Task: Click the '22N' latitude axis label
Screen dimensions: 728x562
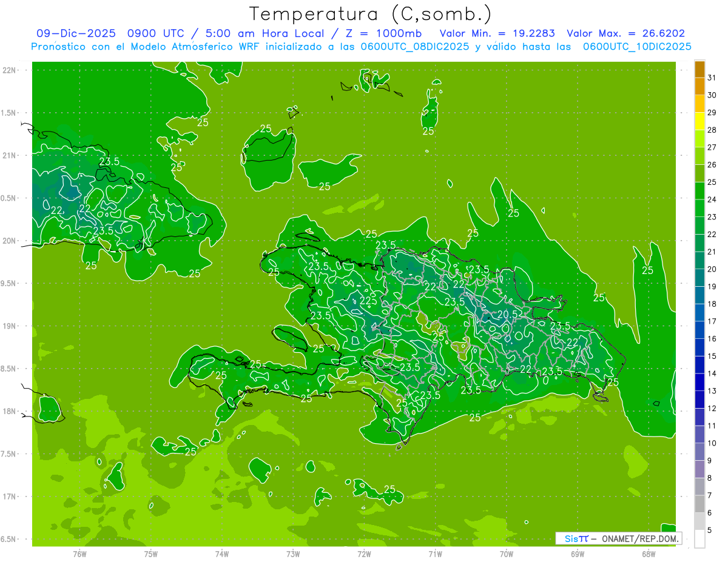Action: [9, 70]
